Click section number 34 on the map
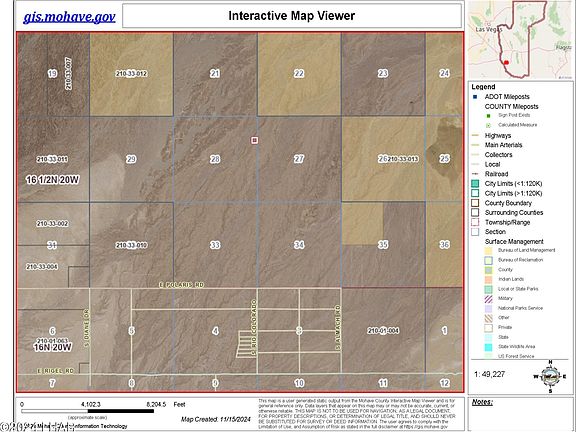The height and width of the screenshot is (432, 576). (299, 245)
